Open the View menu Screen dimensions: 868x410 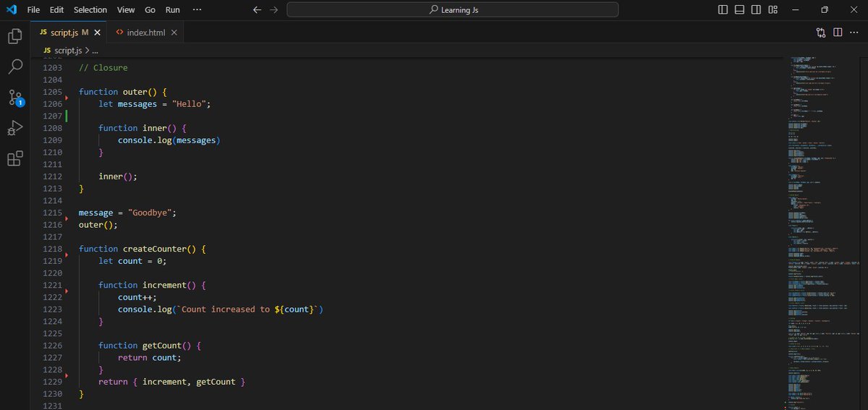[126, 10]
